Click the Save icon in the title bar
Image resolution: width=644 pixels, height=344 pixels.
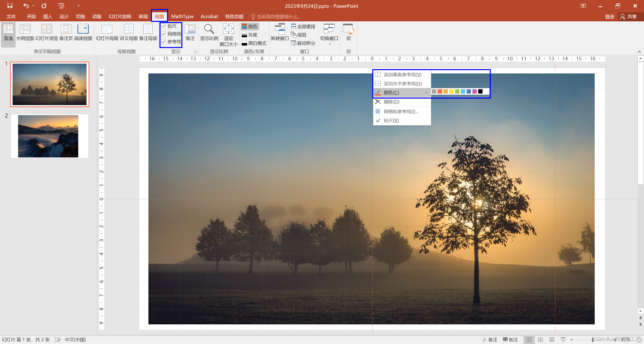tap(10, 6)
